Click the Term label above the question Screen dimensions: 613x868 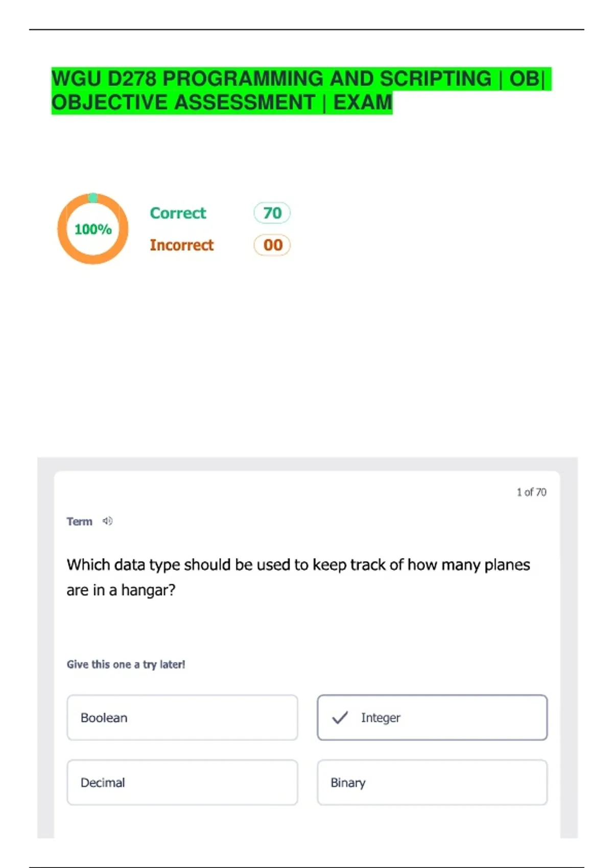(79, 521)
